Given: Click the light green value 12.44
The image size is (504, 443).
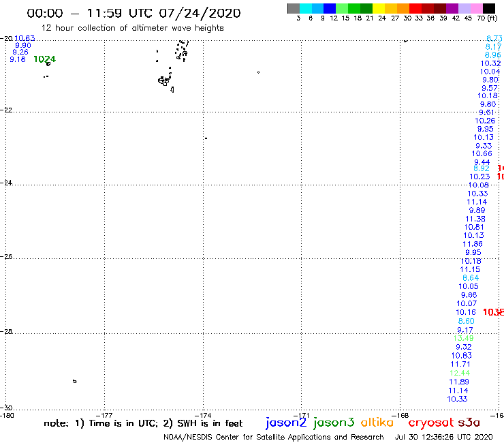Looking at the screenshot, I should coord(460,373).
